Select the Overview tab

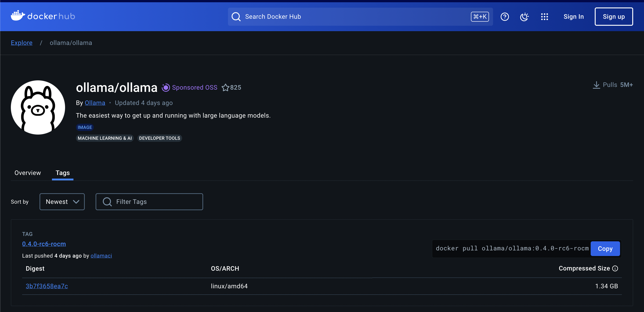(x=28, y=172)
